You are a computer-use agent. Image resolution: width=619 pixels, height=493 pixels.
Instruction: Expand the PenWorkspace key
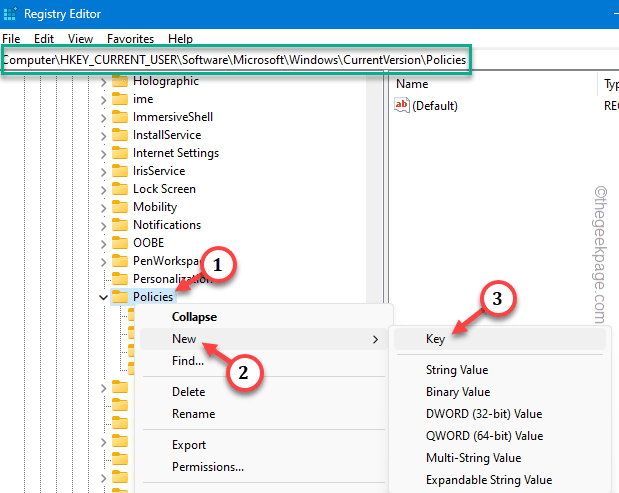(x=103, y=262)
